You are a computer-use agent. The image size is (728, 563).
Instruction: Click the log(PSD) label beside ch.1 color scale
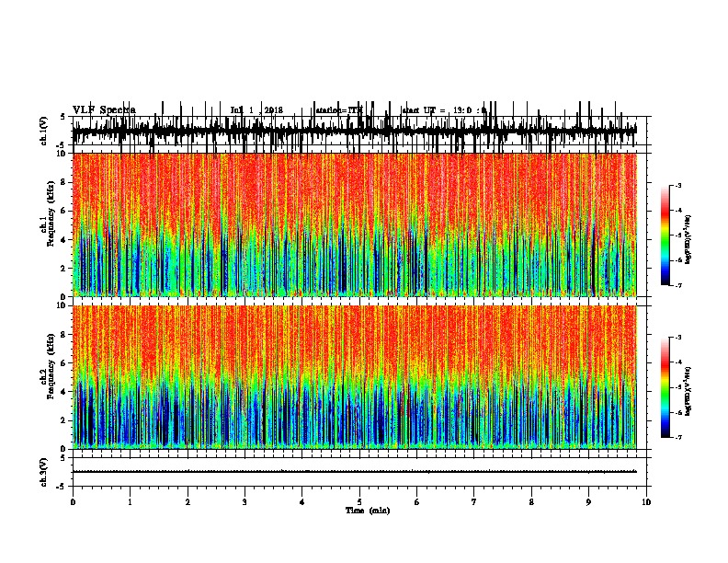point(688,239)
